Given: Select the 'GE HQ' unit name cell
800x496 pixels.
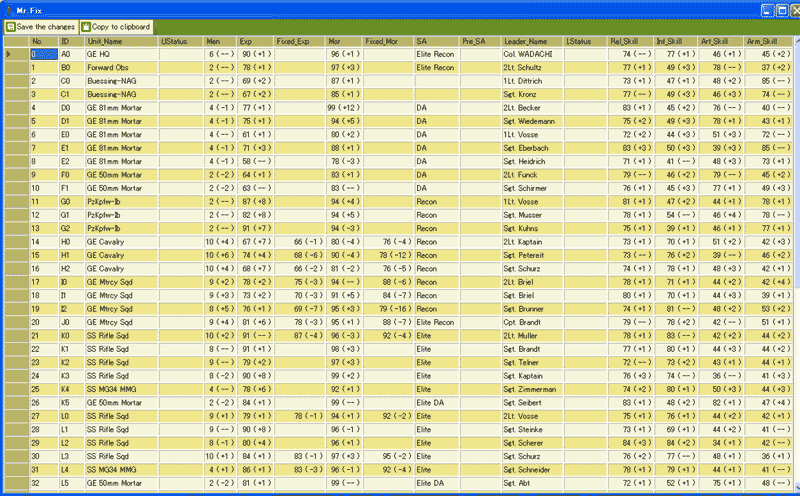Looking at the screenshot, I should 121,54.
